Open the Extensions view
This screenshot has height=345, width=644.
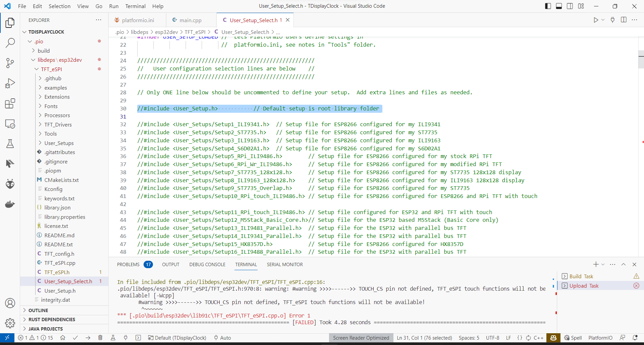click(10, 103)
